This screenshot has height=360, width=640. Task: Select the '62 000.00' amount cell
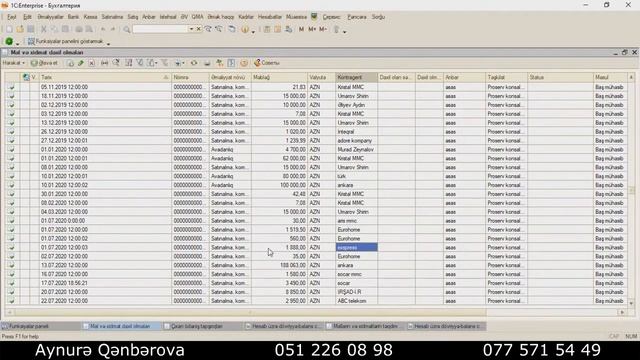coord(279,159)
